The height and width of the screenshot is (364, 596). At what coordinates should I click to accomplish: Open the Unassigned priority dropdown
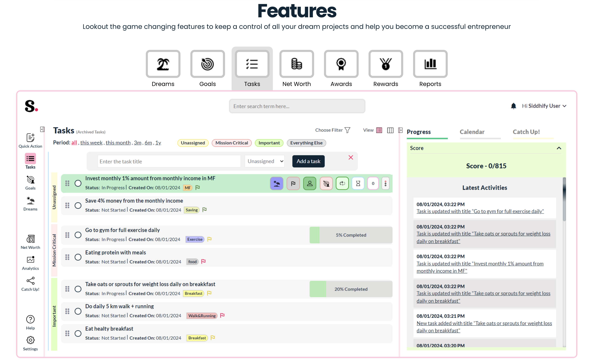point(265,161)
